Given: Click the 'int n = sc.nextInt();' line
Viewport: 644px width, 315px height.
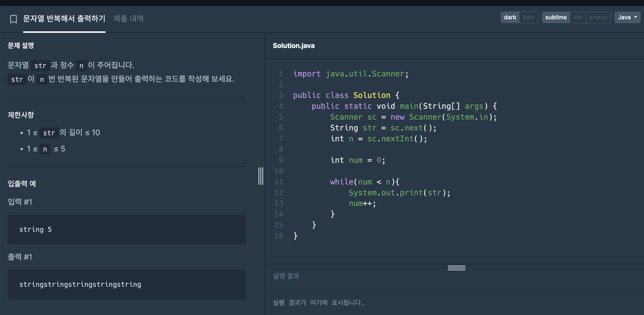Looking at the screenshot, I should pos(378,139).
